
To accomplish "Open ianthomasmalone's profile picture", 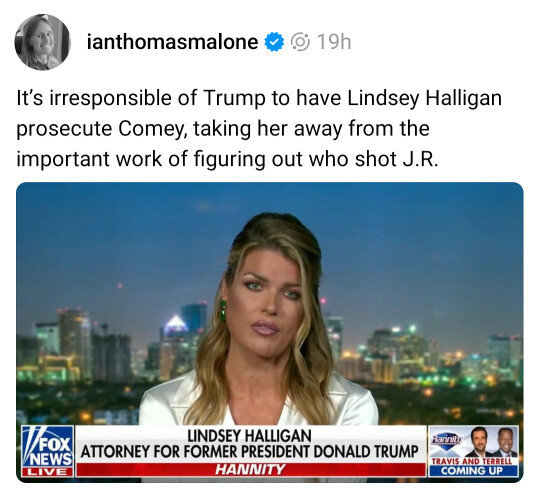I will click(x=43, y=42).
